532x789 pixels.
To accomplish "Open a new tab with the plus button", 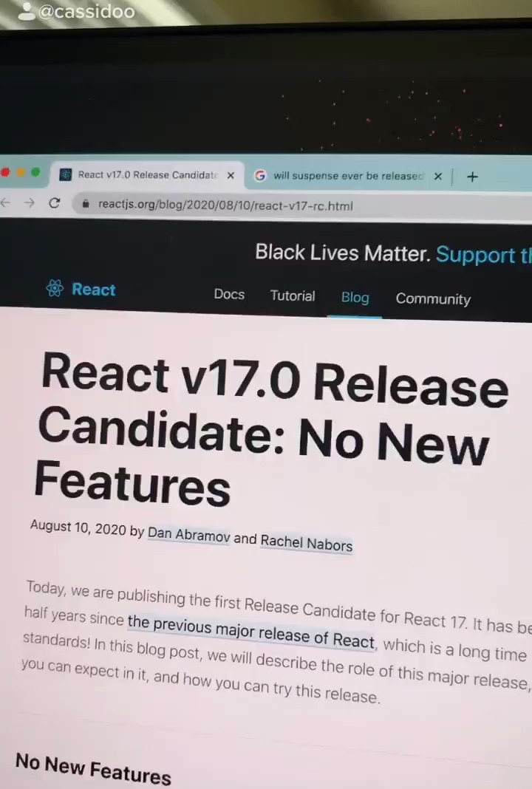I will (472, 177).
